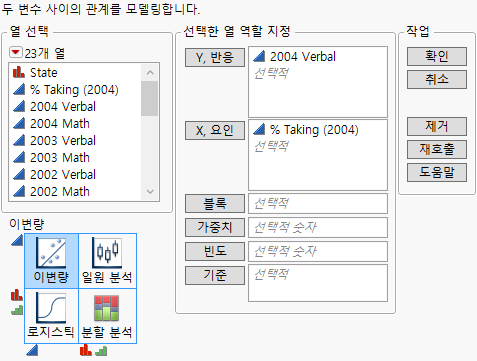477x361 pixels.
Task: Click the column list scrollbar thumb
Action: (149, 99)
